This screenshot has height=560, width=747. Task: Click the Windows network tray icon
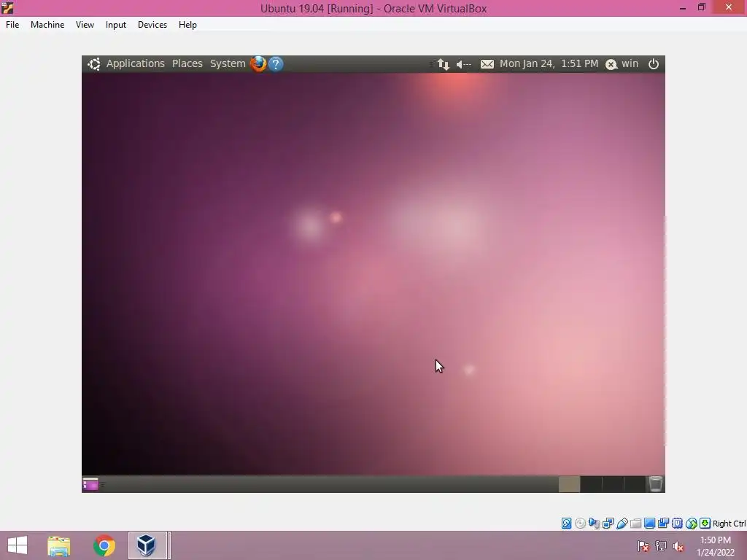click(661, 546)
